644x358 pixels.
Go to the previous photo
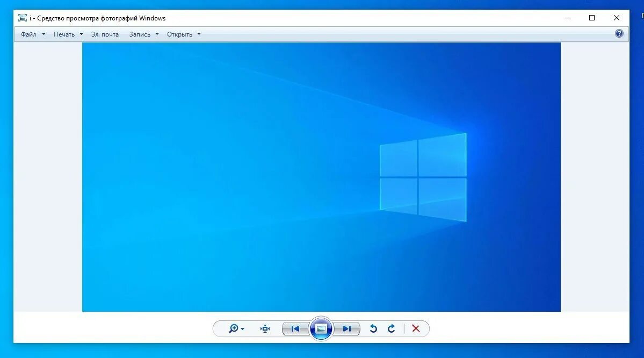pyautogui.click(x=295, y=328)
